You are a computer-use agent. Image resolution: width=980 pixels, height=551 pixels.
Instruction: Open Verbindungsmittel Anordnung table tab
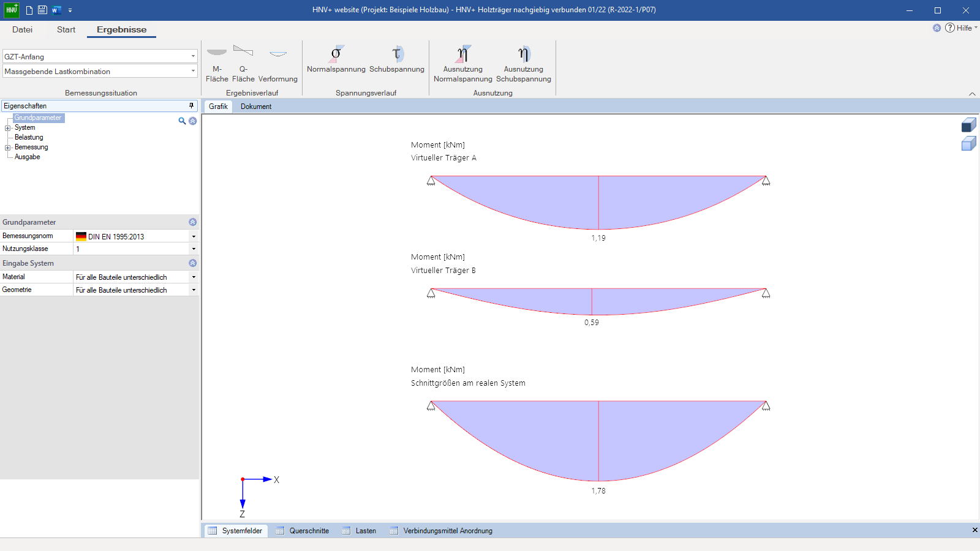pyautogui.click(x=441, y=531)
